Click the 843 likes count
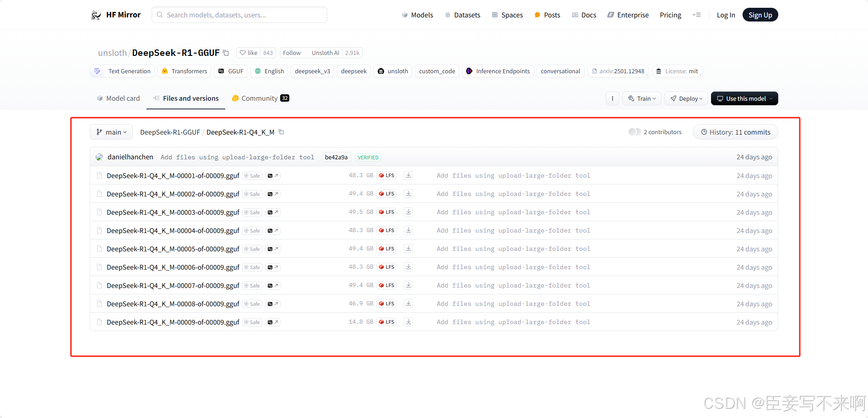Image resolution: width=868 pixels, height=418 pixels. click(268, 53)
